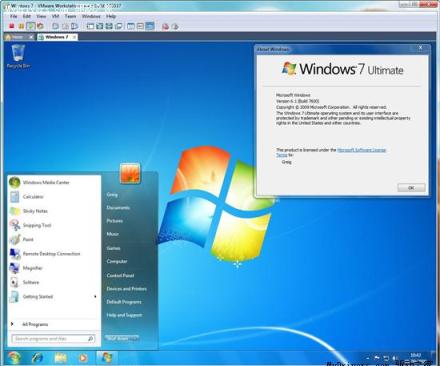The width and height of the screenshot is (440, 366).
Task: Open the Help menu
Action: pyautogui.click(x=111, y=16)
